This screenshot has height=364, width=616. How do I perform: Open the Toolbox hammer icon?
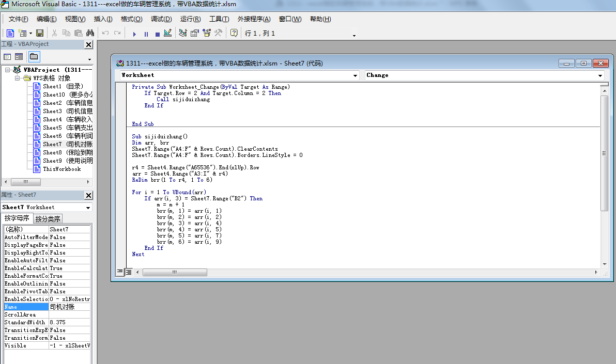click(218, 34)
